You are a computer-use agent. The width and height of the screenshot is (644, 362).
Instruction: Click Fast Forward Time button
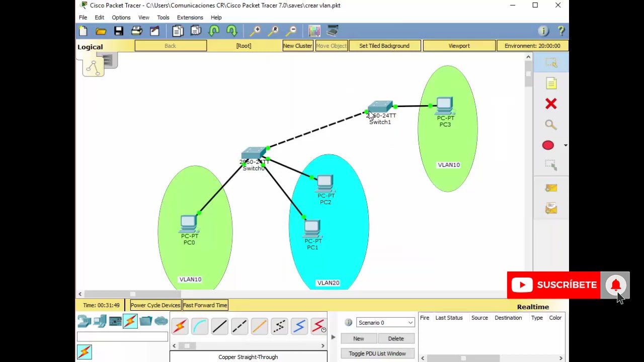(205, 305)
